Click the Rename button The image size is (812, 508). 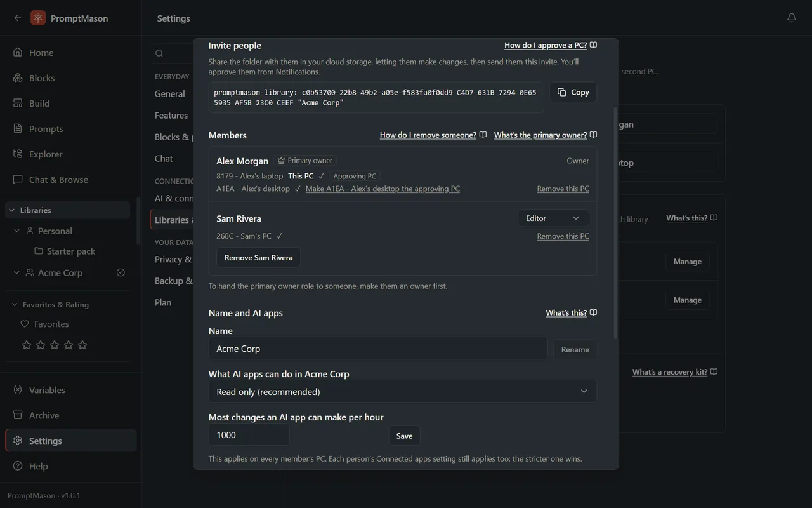click(575, 349)
